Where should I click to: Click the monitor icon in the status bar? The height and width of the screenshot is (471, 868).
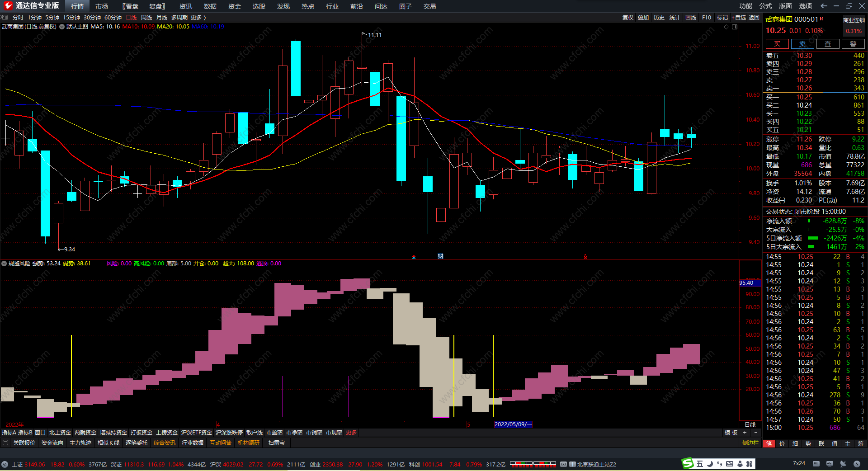coord(830,464)
